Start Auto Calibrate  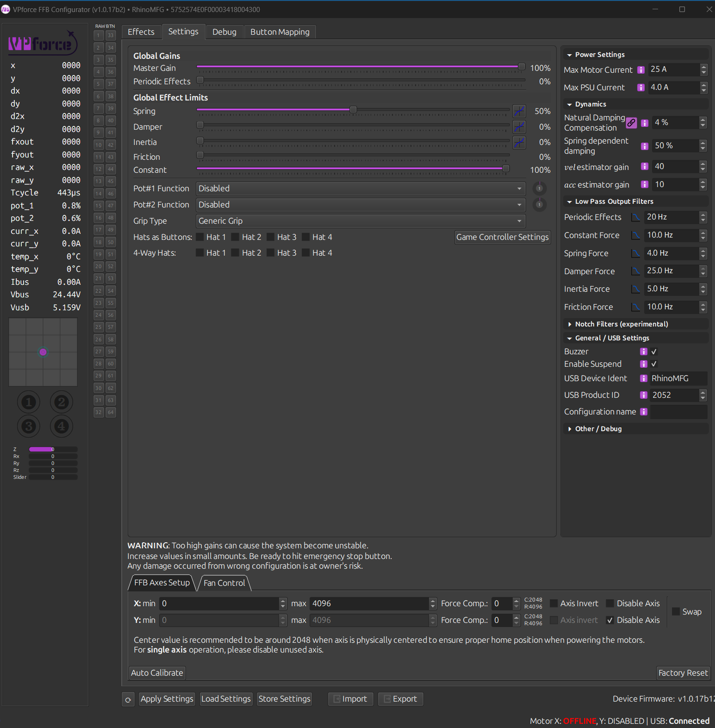pyautogui.click(x=157, y=673)
